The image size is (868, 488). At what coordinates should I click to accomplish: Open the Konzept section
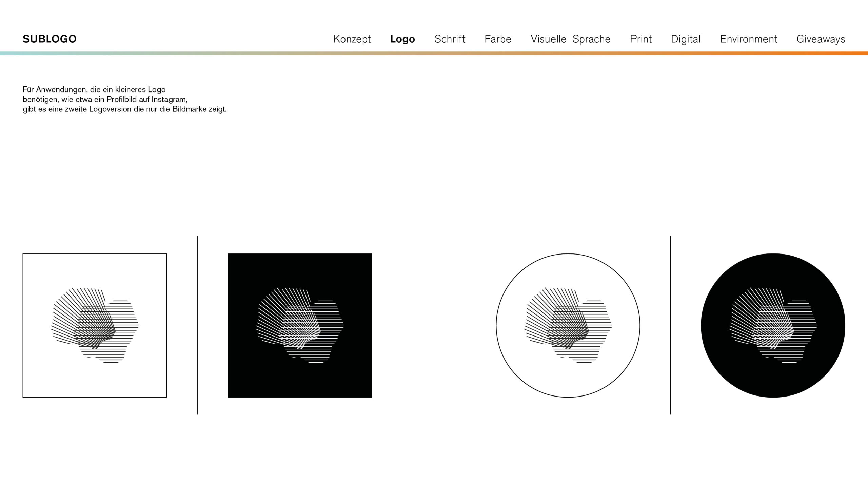352,39
